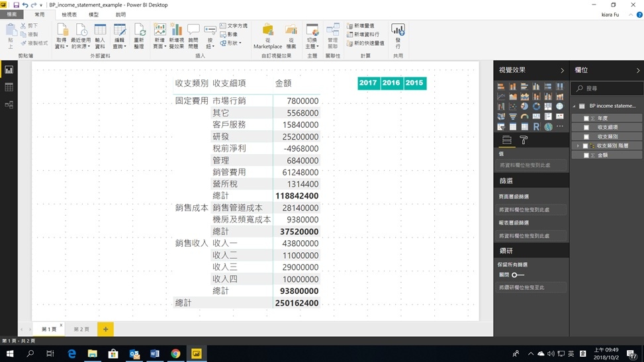Select the area chart visualization icon
The image size is (644, 362).
pyautogui.click(x=513, y=97)
